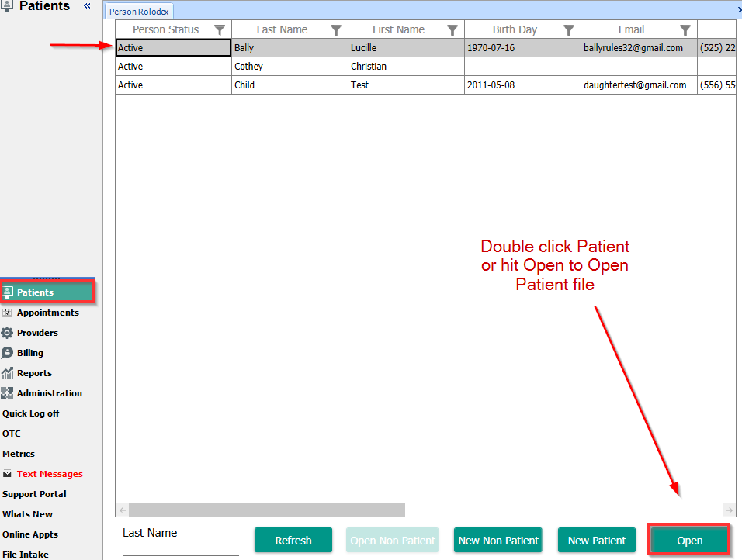Open the OTC section

click(x=12, y=434)
